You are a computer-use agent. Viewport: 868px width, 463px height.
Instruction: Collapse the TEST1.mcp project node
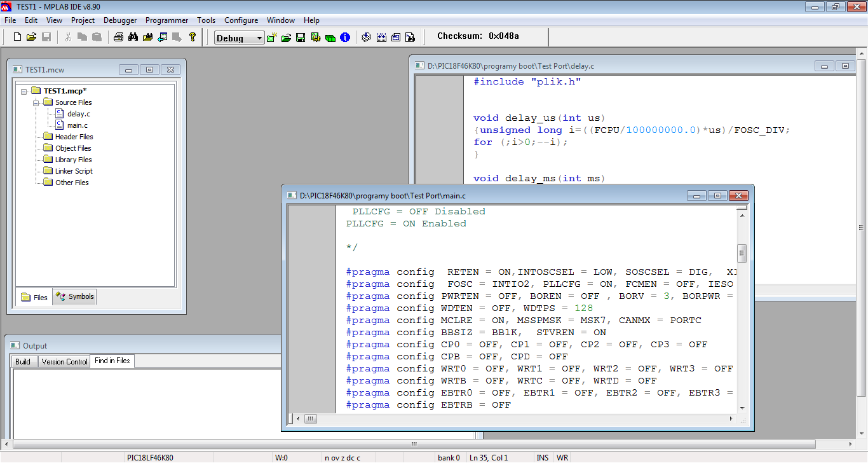24,91
